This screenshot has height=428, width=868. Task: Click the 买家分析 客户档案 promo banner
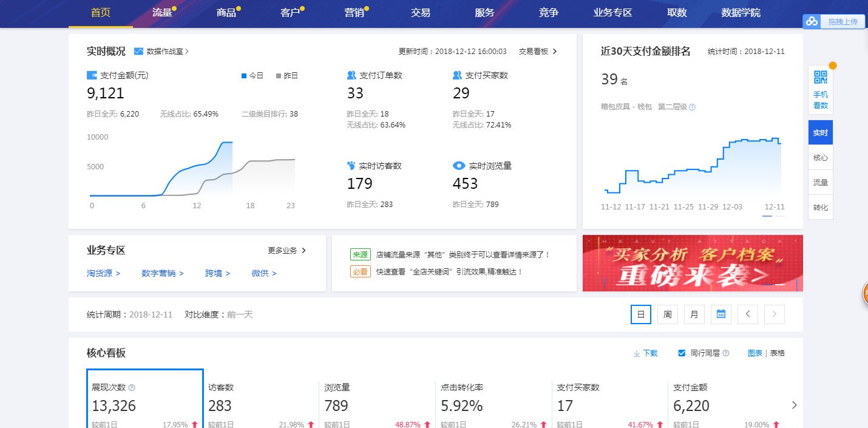click(x=692, y=263)
